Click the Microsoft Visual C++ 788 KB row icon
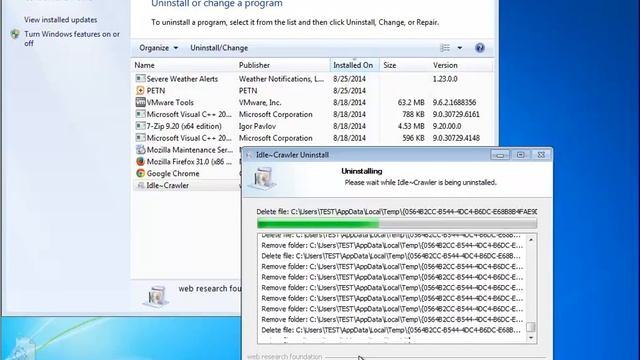 pos(140,114)
